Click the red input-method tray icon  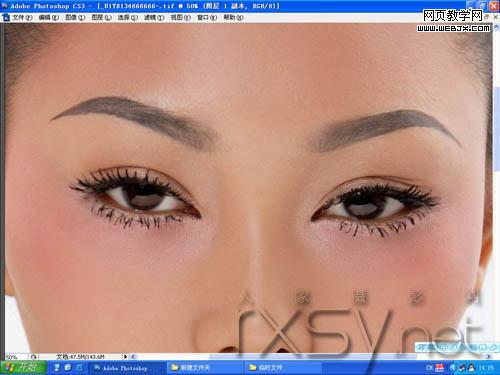point(440,368)
